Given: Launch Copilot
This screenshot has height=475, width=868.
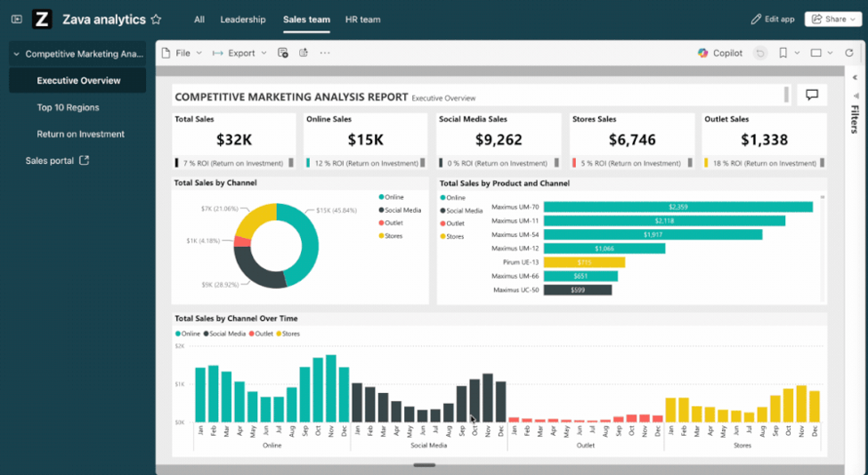Looking at the screenshot, I should (x=720, y=53).
